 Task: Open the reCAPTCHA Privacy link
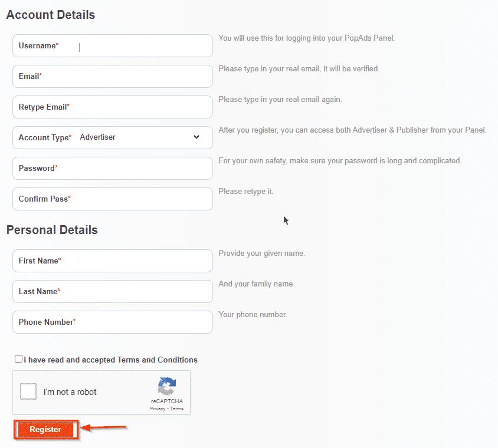(x=158, y=409)
